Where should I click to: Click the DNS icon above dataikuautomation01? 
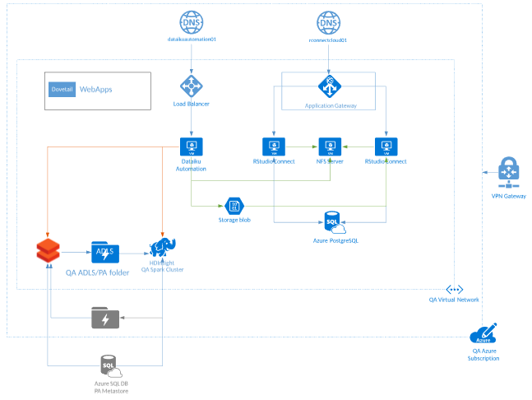pos(191,21)
